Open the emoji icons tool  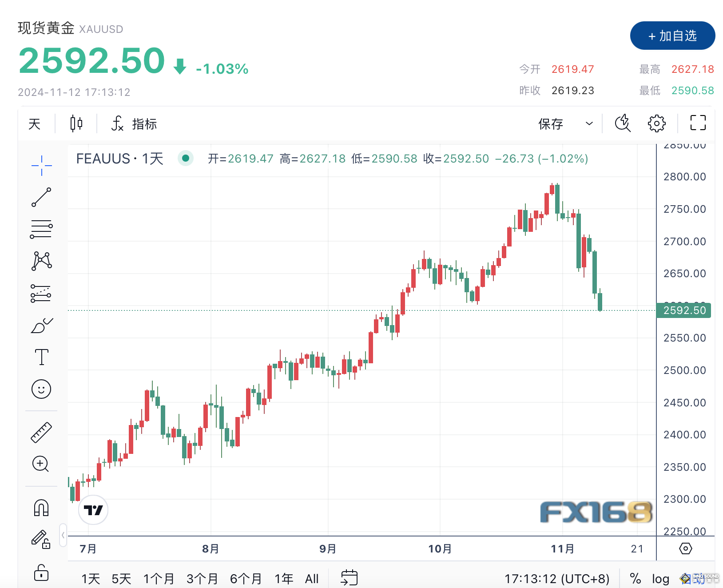[x=41, y=389]
